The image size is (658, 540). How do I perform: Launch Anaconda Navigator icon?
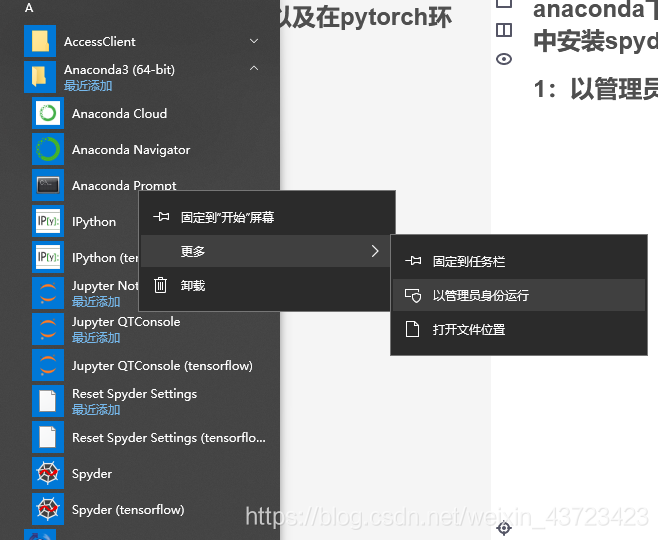48,149
